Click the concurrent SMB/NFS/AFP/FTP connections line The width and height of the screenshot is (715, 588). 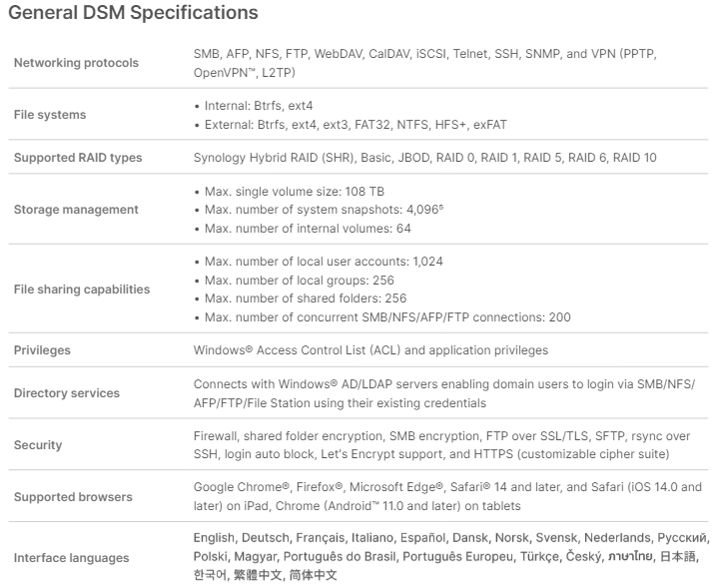point(385,317)
